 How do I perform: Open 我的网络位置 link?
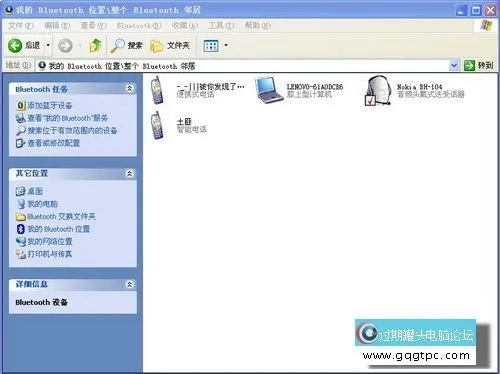[50, 241]
